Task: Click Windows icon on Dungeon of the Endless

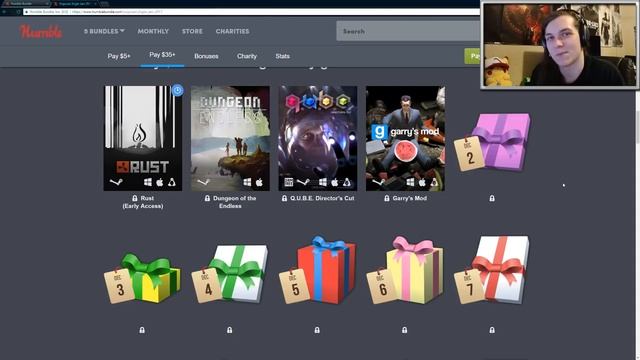Action: pos(247,182)
